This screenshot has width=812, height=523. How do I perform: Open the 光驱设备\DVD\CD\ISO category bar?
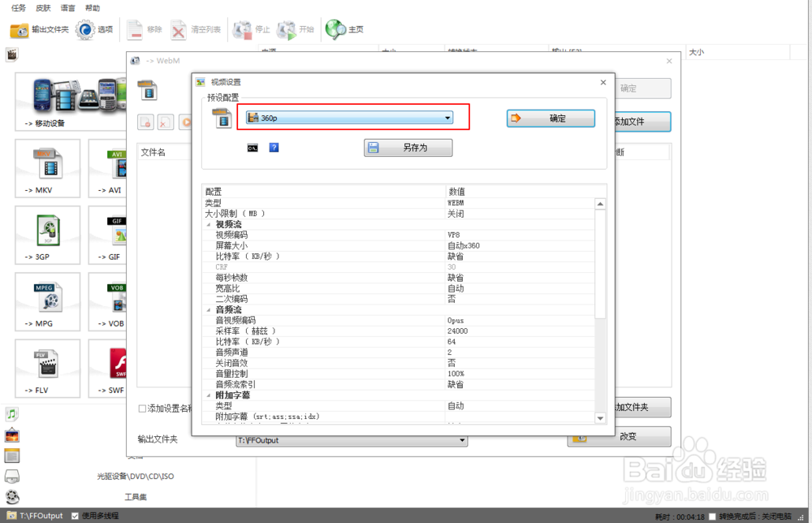coord(136,477)
